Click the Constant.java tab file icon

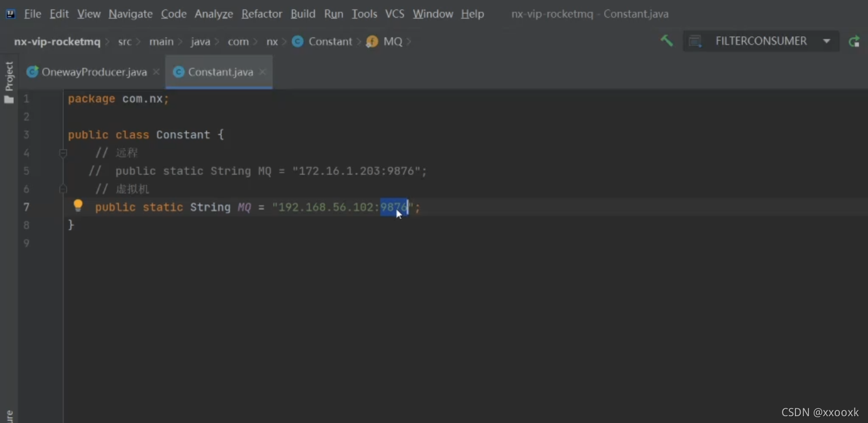(179, 72)
